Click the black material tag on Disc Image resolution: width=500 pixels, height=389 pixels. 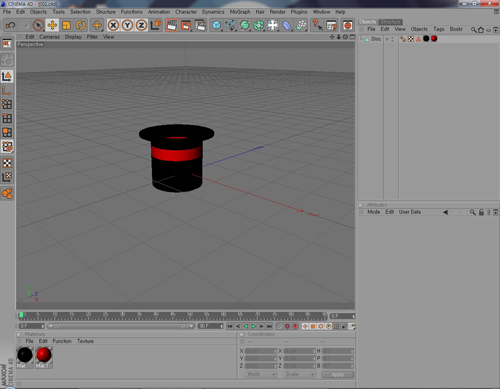pyautogui.click(x=426, y=39)
